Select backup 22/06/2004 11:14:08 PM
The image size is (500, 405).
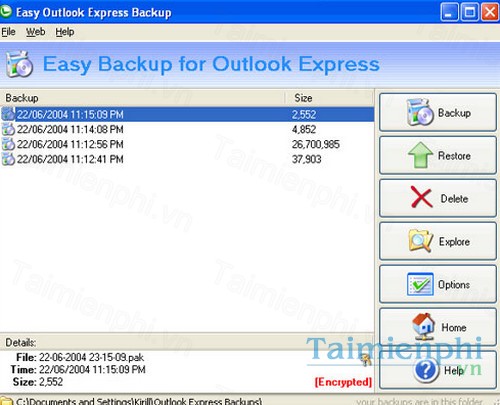(187, 129)
